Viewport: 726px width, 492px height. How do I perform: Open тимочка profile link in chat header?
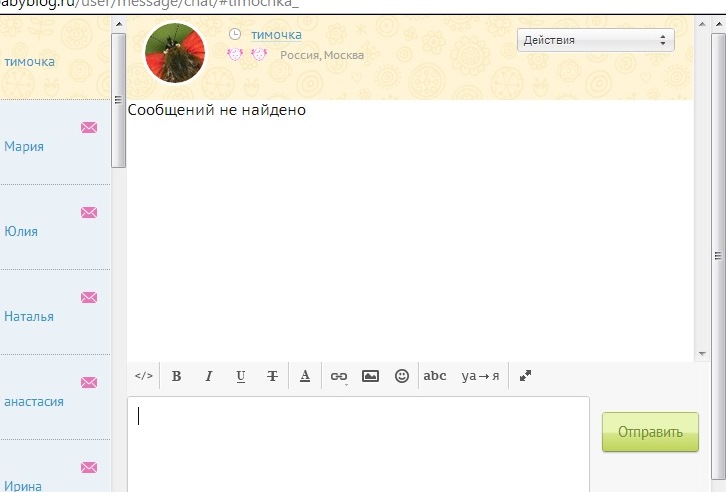point(276,35)
